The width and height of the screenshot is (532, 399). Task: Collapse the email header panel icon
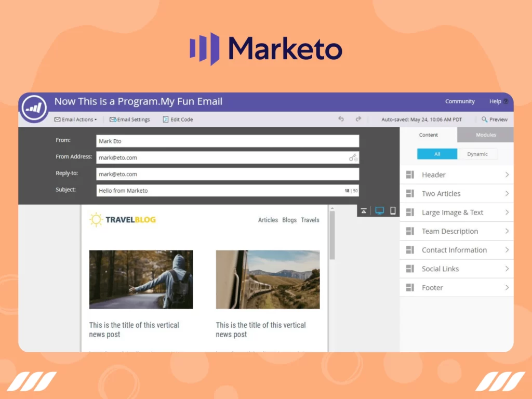coord(364,211)
